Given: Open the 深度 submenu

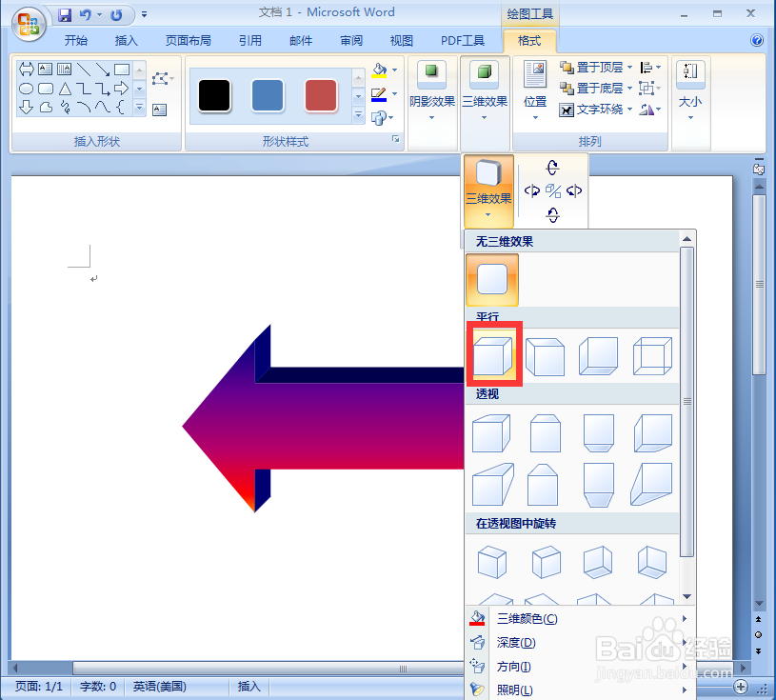Looking at the screenshot, I should coord(580,643).
